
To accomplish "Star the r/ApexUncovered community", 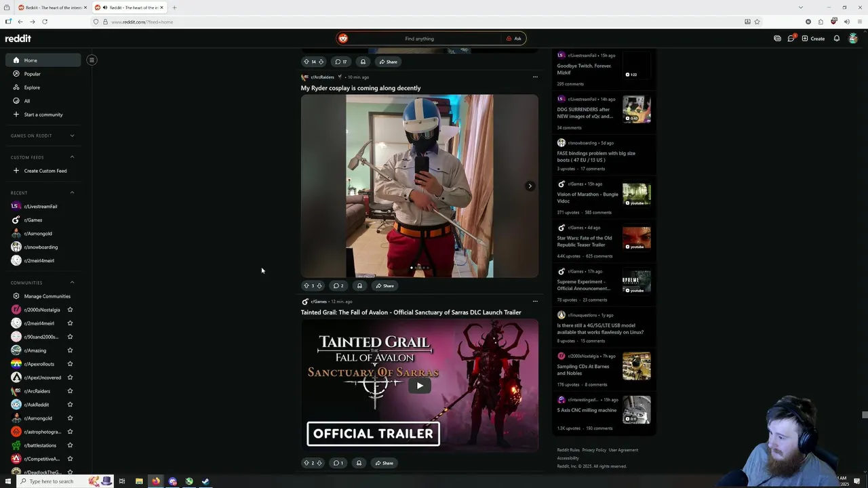I will [x=70, y=378].
